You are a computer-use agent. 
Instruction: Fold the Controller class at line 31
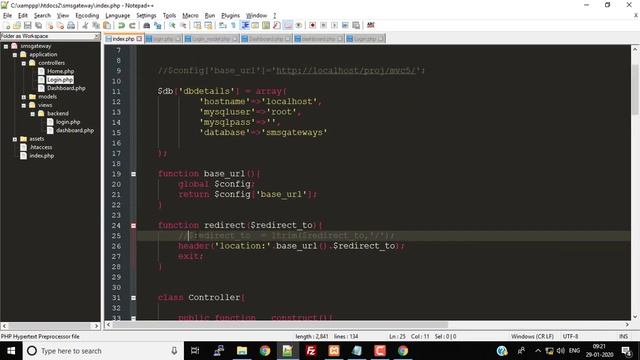[133, 298]
